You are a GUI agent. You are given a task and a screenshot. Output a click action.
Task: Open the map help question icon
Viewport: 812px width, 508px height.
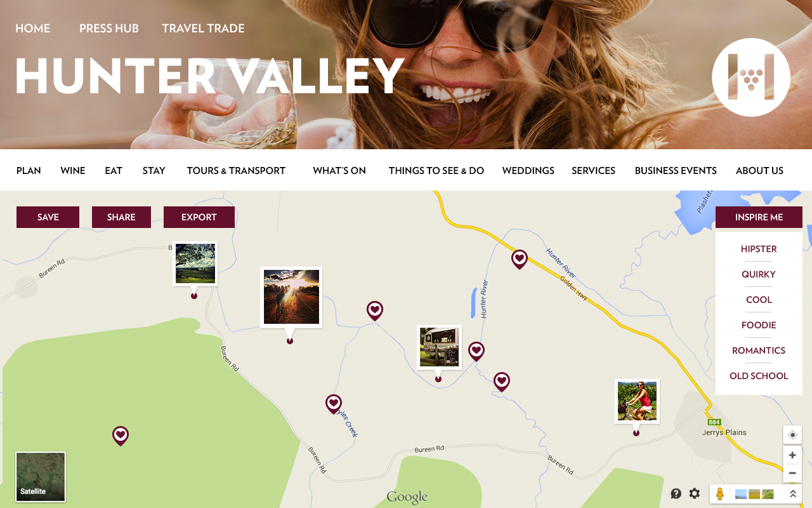(676, 493)
